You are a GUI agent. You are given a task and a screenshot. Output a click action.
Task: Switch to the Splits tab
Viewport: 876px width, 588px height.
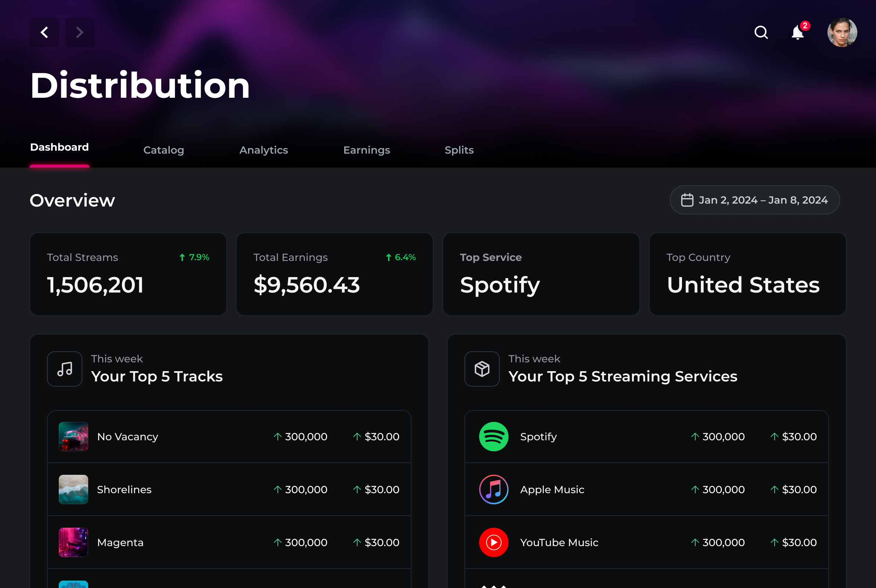pyautogui.click(x=459, y=150)
